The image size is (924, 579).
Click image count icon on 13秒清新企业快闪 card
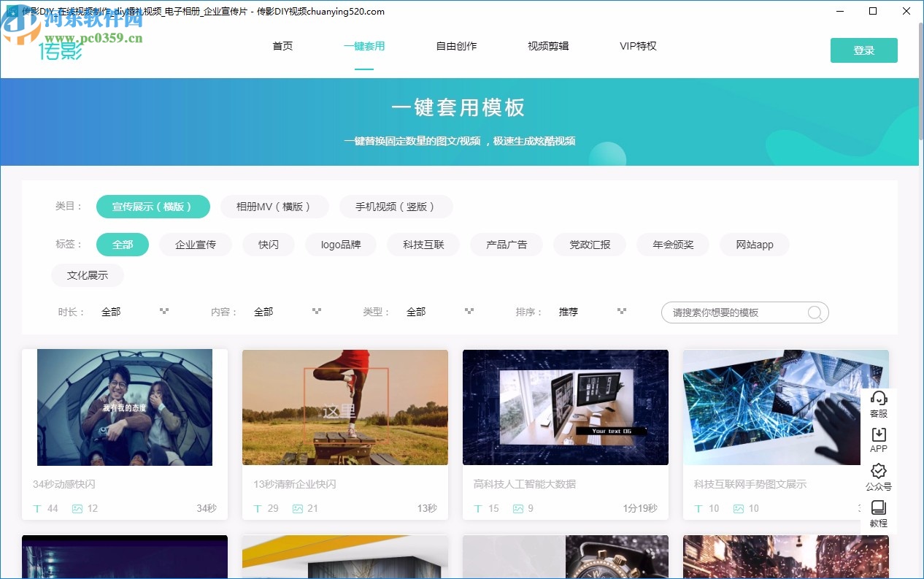tap(298, 508)
